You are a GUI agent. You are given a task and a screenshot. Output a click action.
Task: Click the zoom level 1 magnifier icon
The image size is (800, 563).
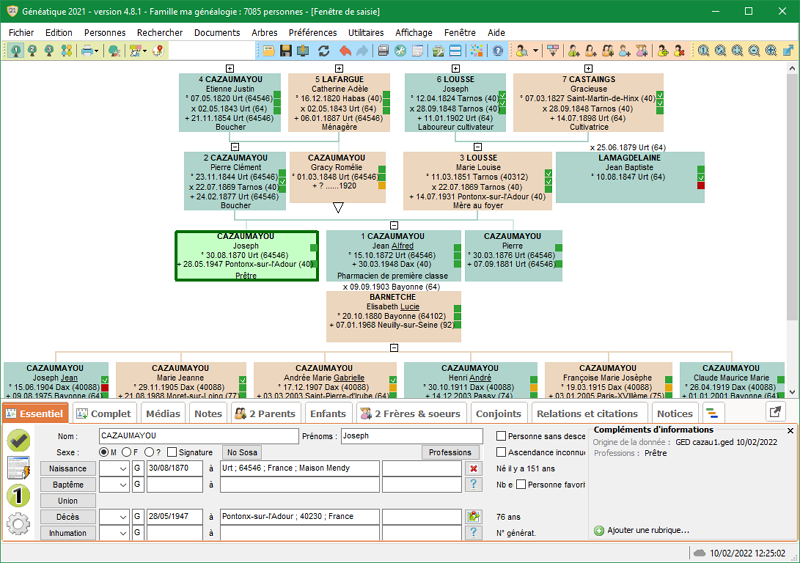point(704,51)
